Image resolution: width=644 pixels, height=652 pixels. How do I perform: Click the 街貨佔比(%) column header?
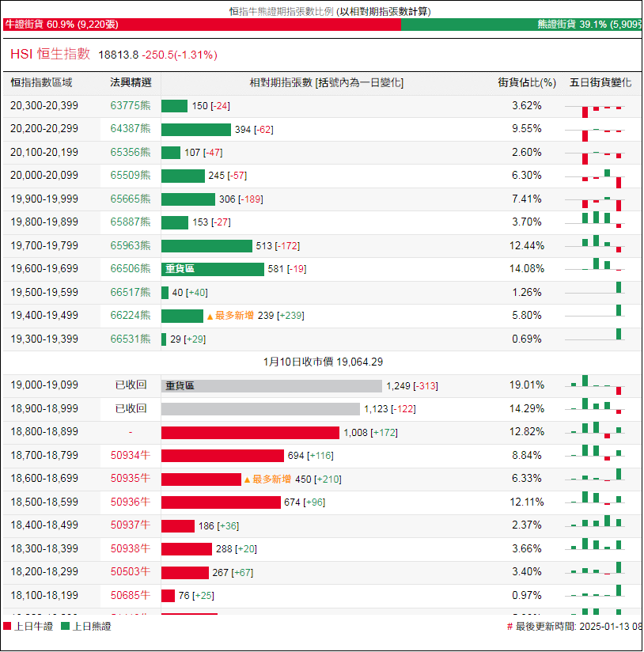pyautogui.click(x=526, y=82)
